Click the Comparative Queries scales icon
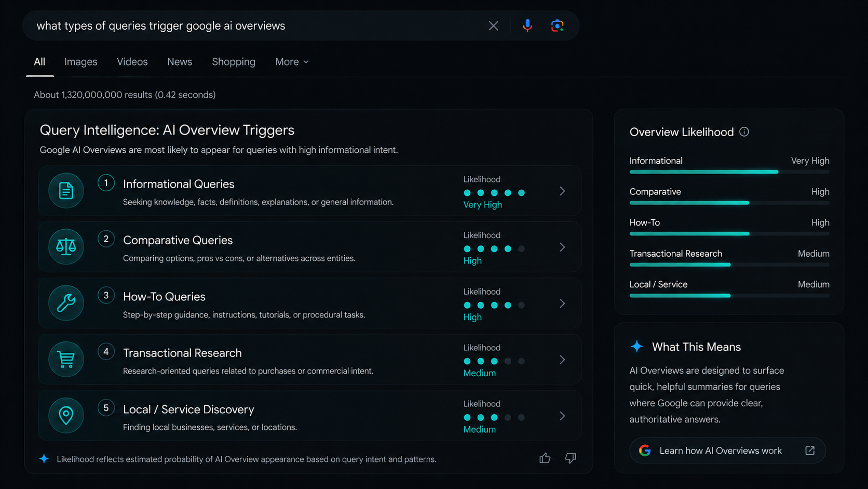Image resolution: width=868 pixels, height=489 pixels. (66, 247)
